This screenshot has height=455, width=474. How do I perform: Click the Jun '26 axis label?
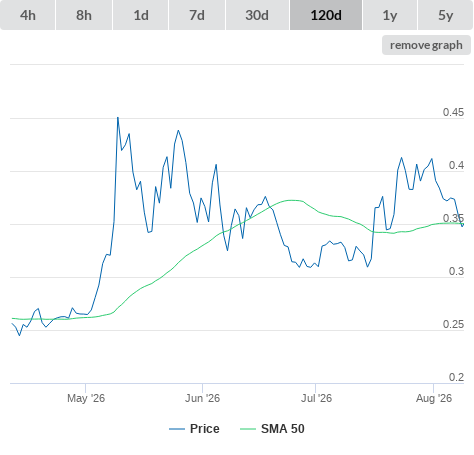click(x=202, y=398)
